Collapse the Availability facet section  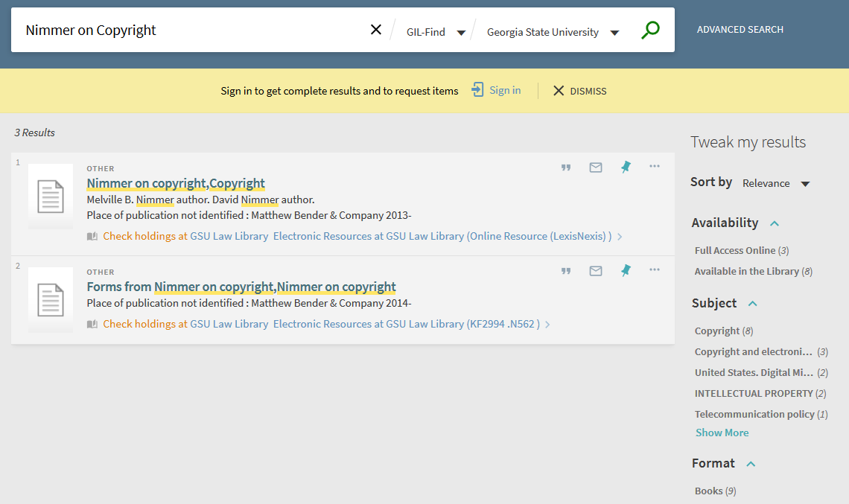pos(775,223)
